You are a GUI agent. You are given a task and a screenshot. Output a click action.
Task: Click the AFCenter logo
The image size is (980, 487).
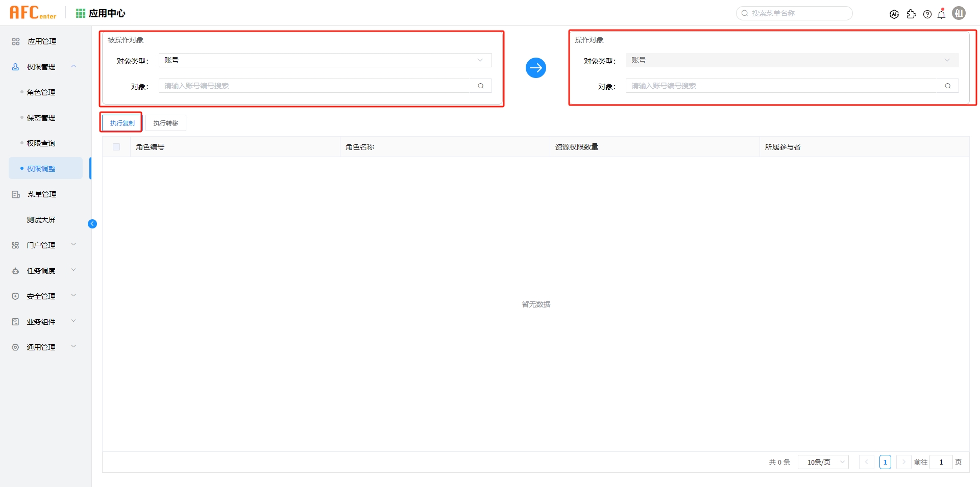point(33,12)
